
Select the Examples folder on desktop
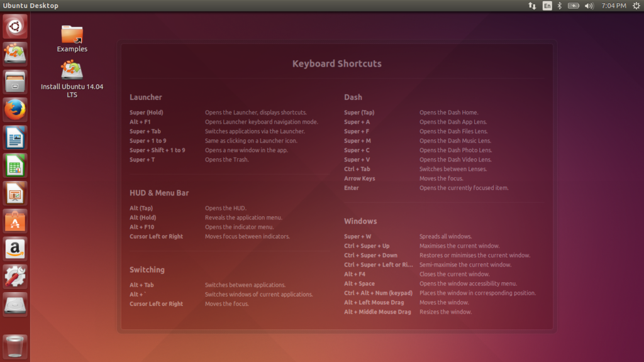pos(72,38)
